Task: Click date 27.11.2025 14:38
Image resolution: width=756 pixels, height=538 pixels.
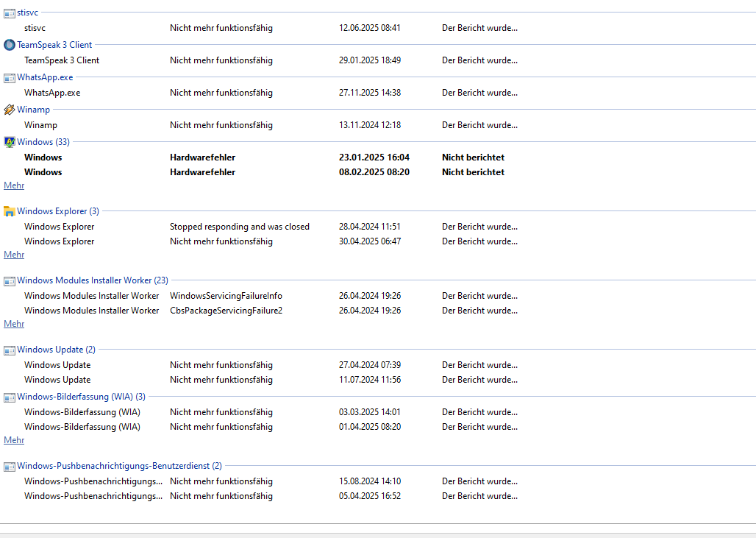Action: [x=370, y=93]
